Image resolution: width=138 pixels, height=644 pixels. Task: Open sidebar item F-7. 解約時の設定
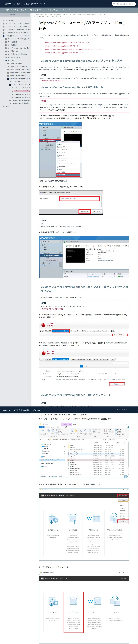tap(14, 57)
